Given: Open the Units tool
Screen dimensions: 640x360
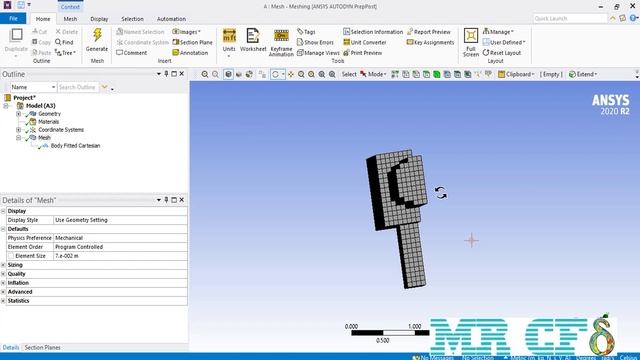Looking at the screenshot, I should pyautogui.click(x=229, y=41).
